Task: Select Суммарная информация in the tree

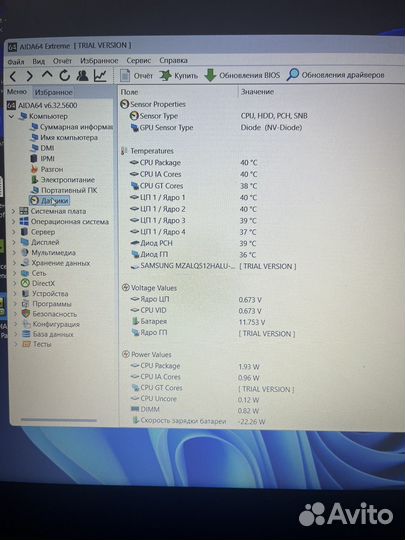Action: pos(71,127)
